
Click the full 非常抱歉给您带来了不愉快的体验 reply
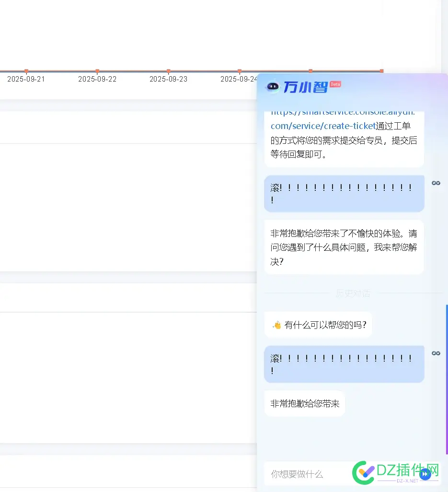pyautogui.click(x=344, y=247)
